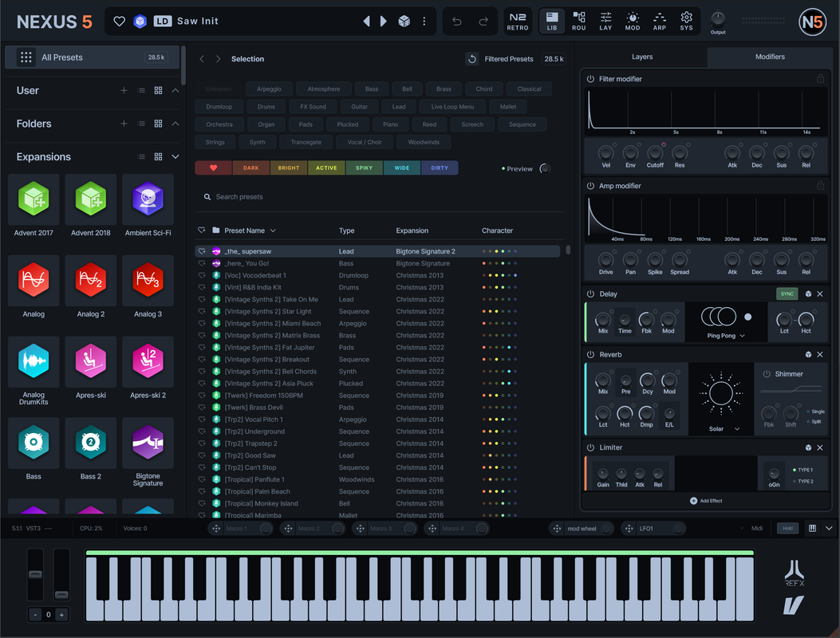Open the MOD modulation page
Viewport: 840px width, 638px height.
[633, 22]
